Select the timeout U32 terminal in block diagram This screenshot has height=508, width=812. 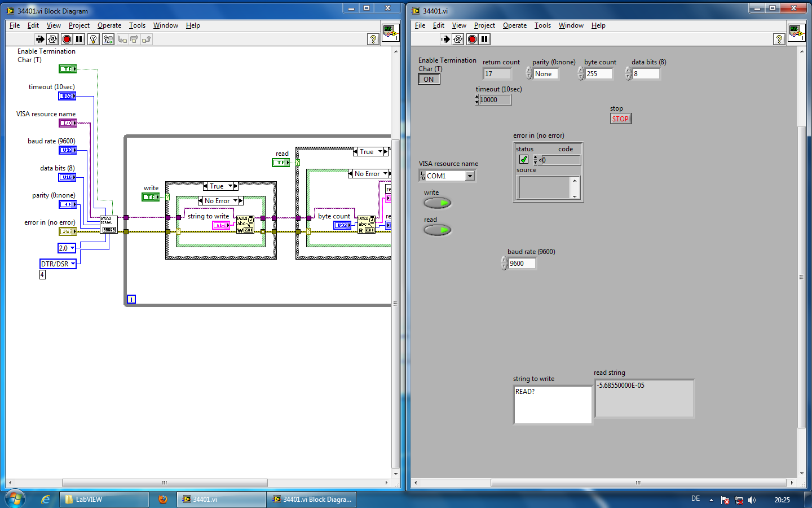67,96
